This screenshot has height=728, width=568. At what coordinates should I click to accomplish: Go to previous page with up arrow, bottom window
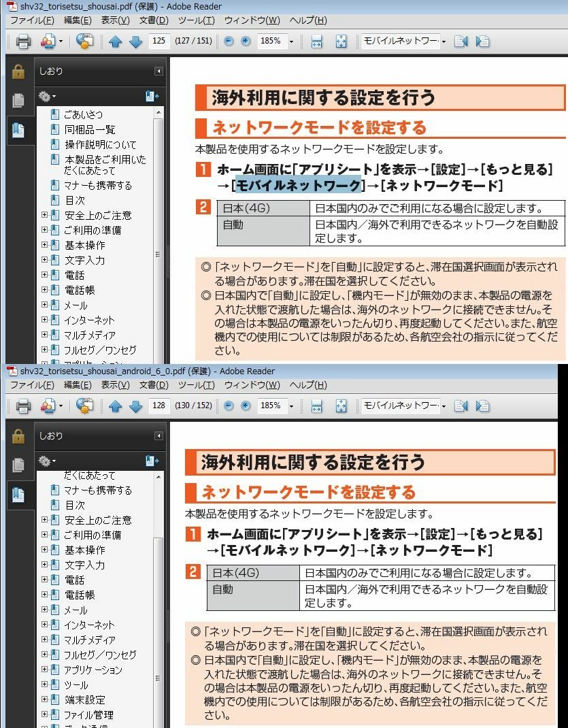pyautogui.click(x=115, y=407)
